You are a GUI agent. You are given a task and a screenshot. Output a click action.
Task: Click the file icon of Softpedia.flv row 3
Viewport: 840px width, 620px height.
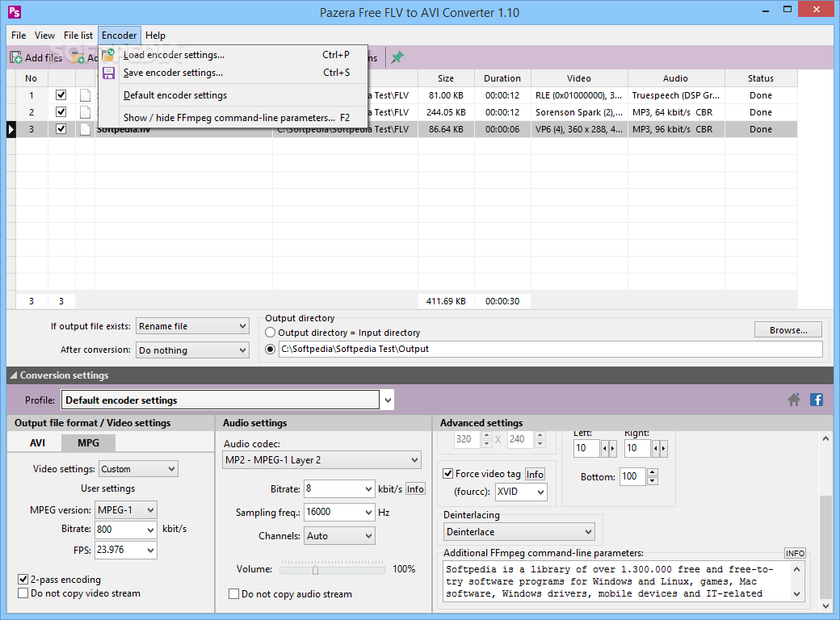[x=85, y=129]
